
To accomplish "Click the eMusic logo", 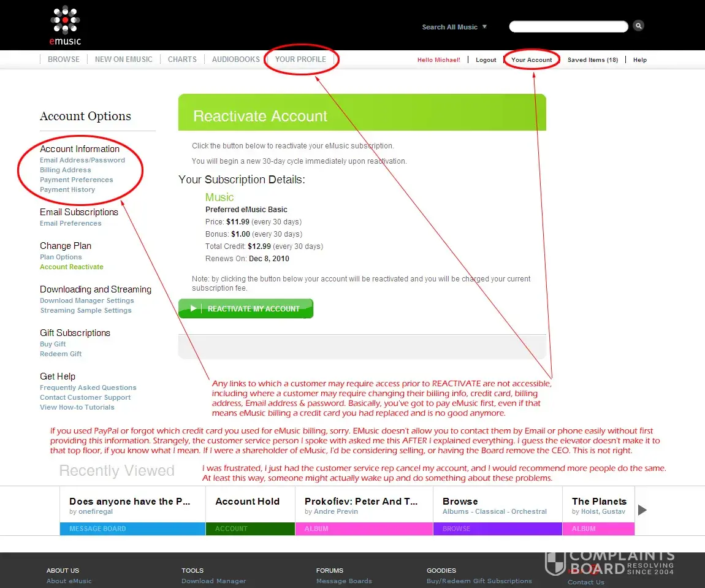I will 65,26.
